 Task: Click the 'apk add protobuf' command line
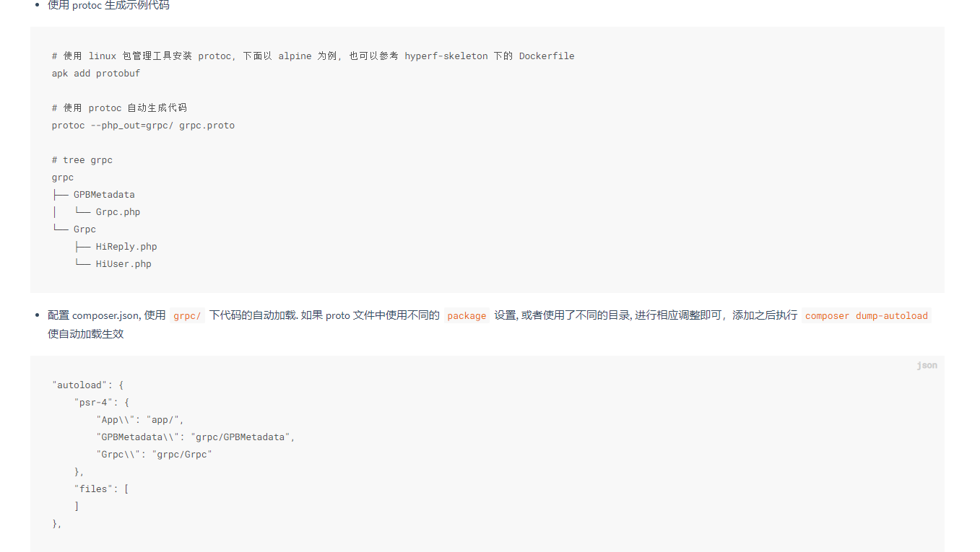pyautogui.click(x=96, y=74)
